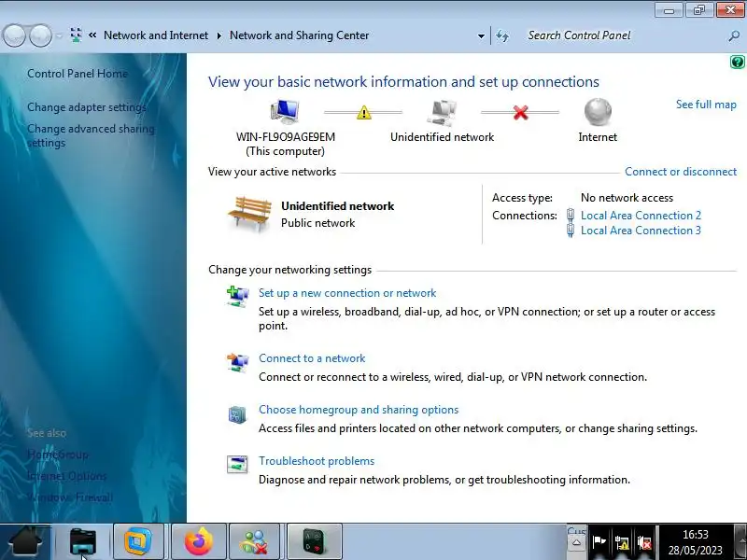The width and height of the screenshot is (747, 560).
Task: Click the park bench Public network icon
Action: (249, 214)
